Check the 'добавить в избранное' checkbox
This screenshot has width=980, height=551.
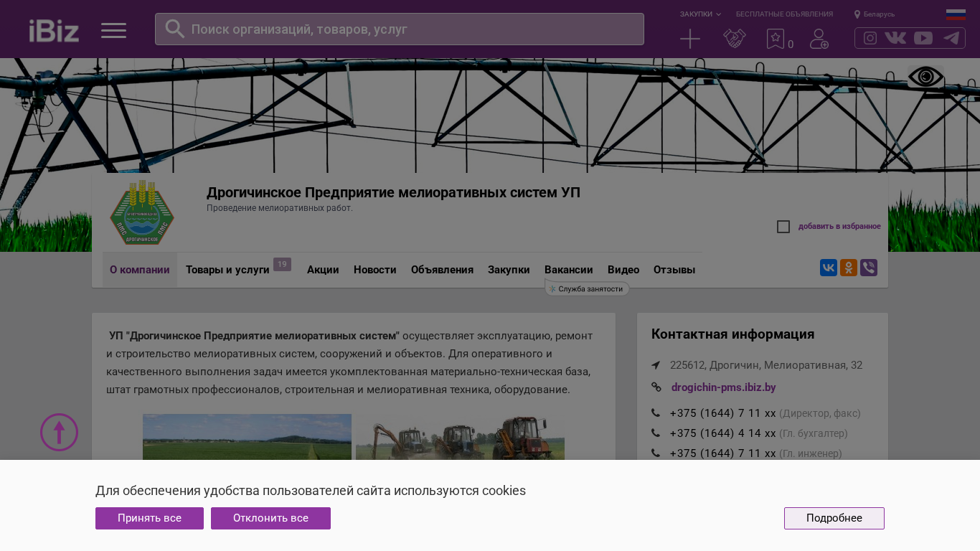pos(783,227)
